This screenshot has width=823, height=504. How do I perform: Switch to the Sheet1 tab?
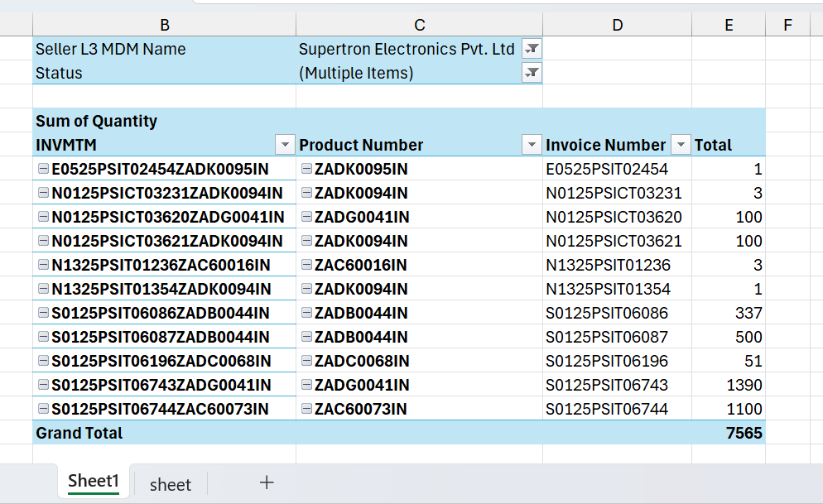pos(94,482)
